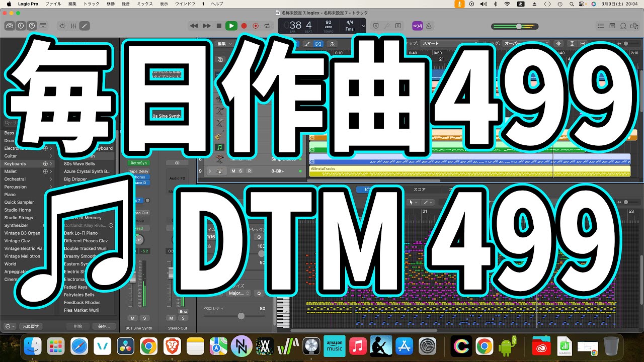644x362 pixels.
Task: Mute the 8-Bit+ track
Action: pyautogui.click(x=233, y=171)
